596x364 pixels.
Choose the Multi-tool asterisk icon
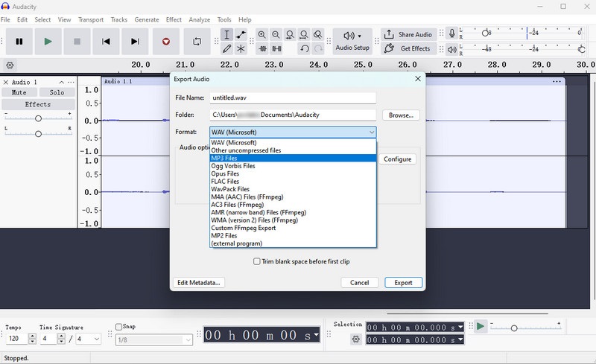(x=241, y=48)
